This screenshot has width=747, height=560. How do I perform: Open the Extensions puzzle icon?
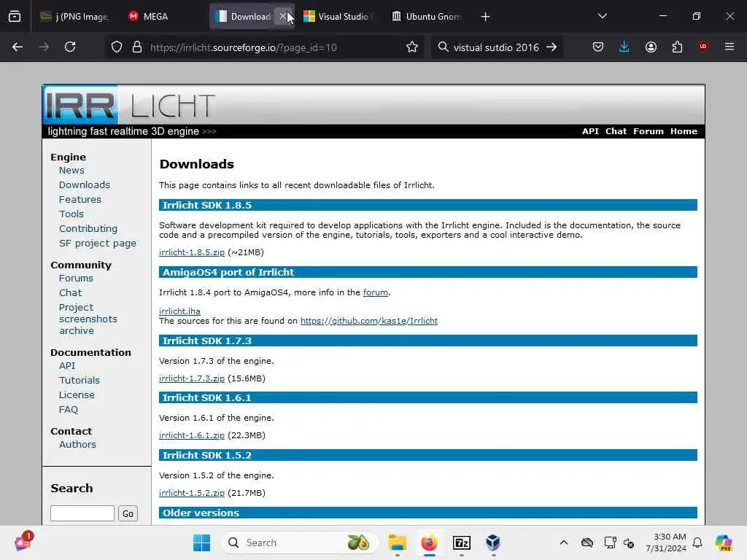pyautogui.click(x=677, y=47)
